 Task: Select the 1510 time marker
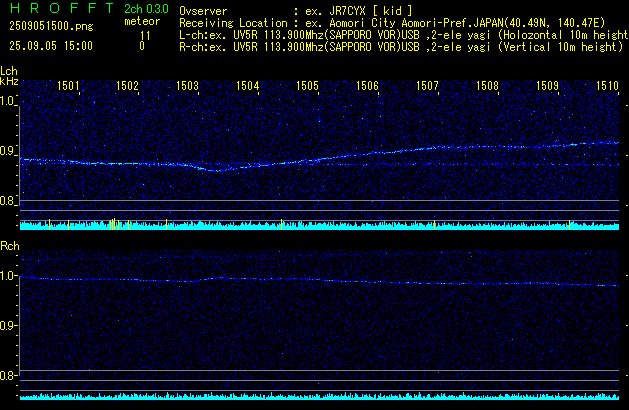coord(607,86)
